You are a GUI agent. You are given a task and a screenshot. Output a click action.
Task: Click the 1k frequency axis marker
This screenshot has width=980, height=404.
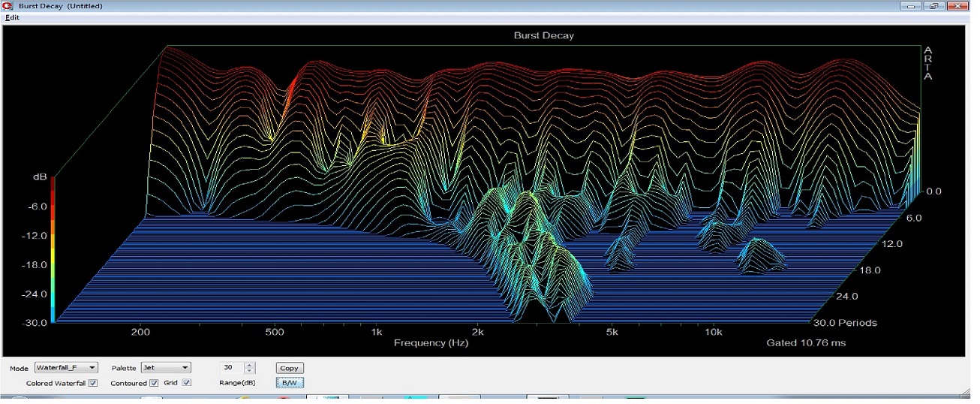point(376,332)
